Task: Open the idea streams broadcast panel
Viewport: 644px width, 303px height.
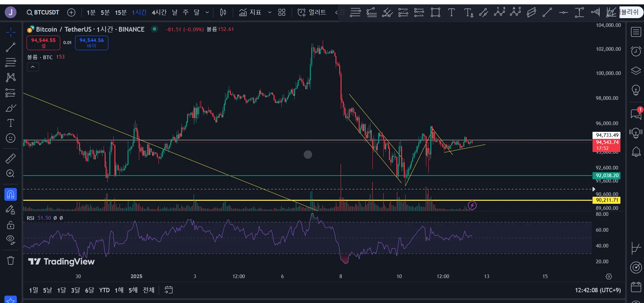Action: pos(636,133)
